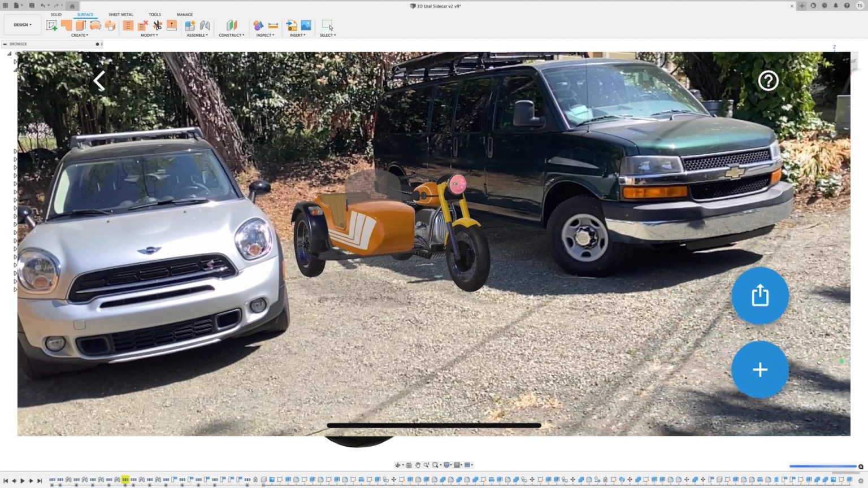Activate the Orbit tool in the navigation bar
The width and height of the screenshot is (868, 488).
click(x=398, y=465)
